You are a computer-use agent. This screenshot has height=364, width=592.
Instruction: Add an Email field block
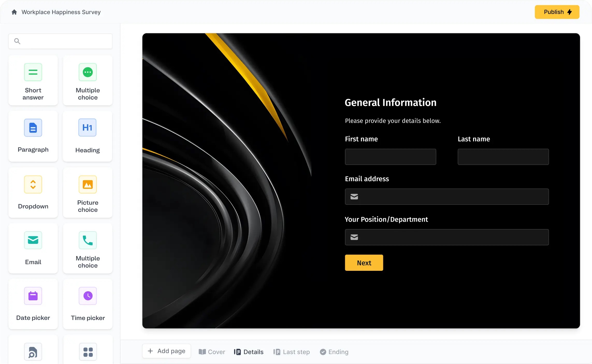point(33,248)
